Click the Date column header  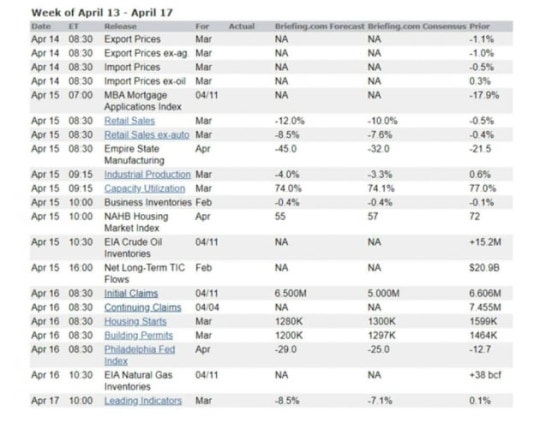41,26
